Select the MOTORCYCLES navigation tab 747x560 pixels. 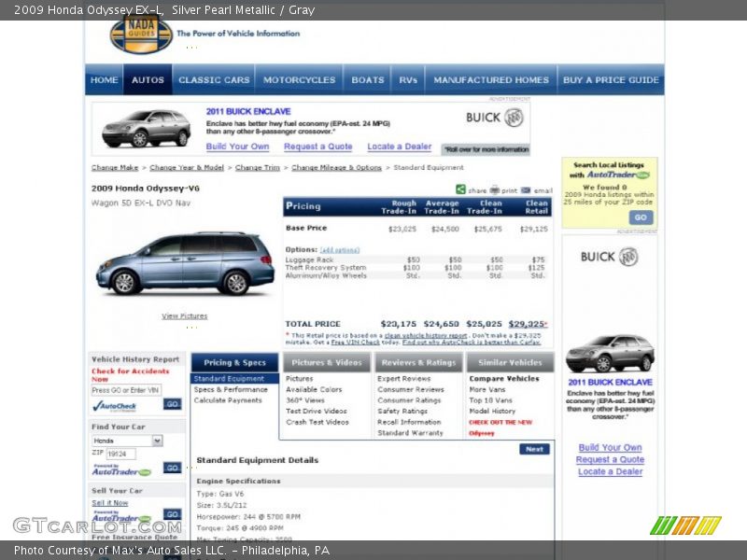click(x=299, y=79)
